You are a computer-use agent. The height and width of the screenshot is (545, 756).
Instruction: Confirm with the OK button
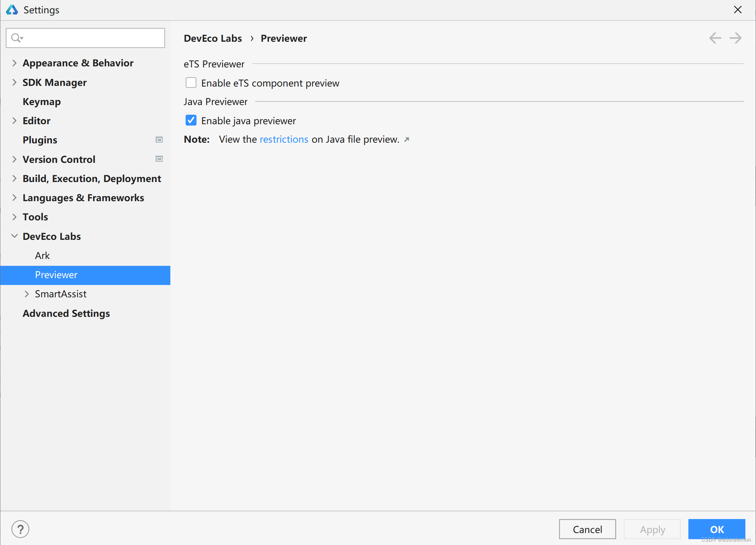point(717,529)
